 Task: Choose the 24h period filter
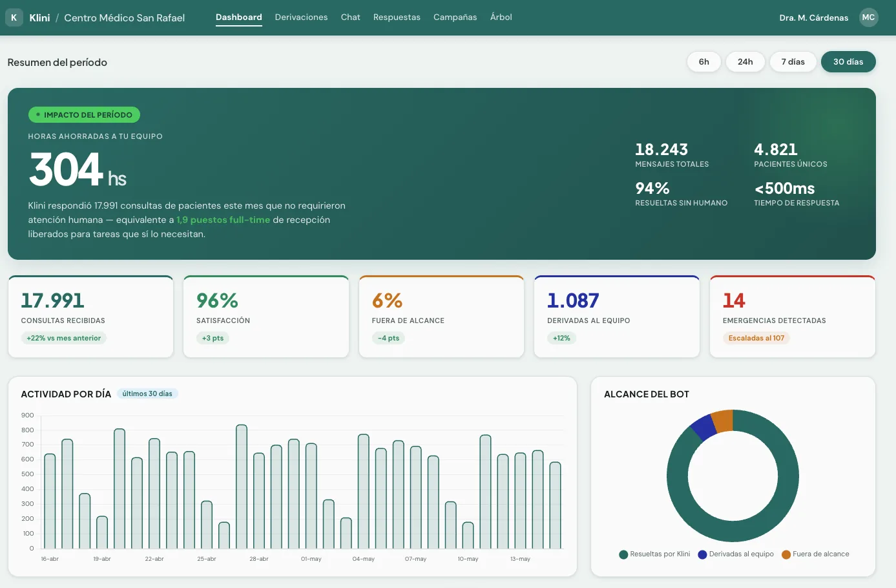click(x=745, y=62)
